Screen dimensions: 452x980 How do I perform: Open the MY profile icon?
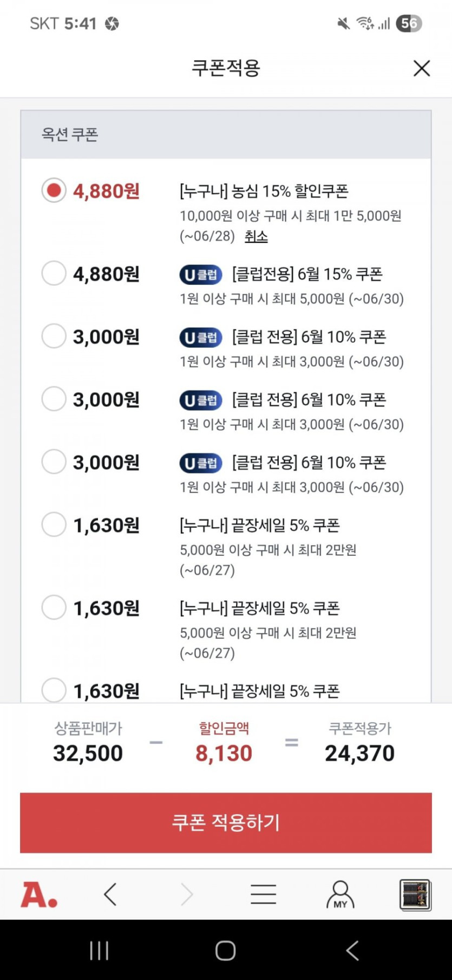(340, 894)
